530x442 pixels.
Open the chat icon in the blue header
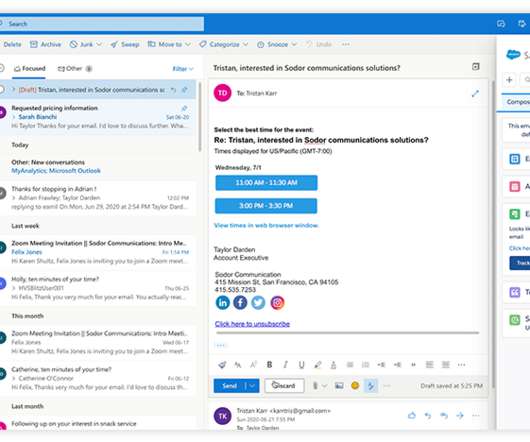point(501,24)
